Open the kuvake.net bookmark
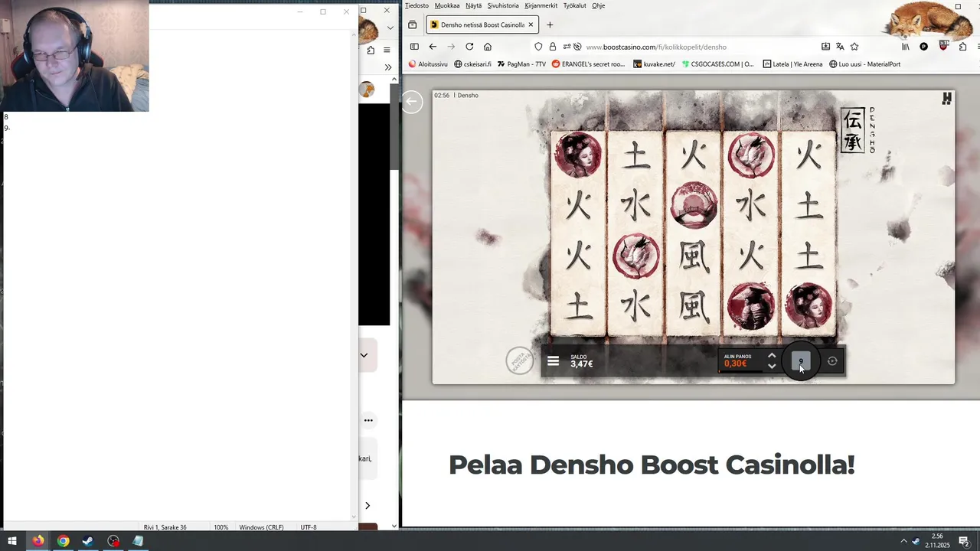The height and width of the screenshot is (551, 980). pos(654,64)
